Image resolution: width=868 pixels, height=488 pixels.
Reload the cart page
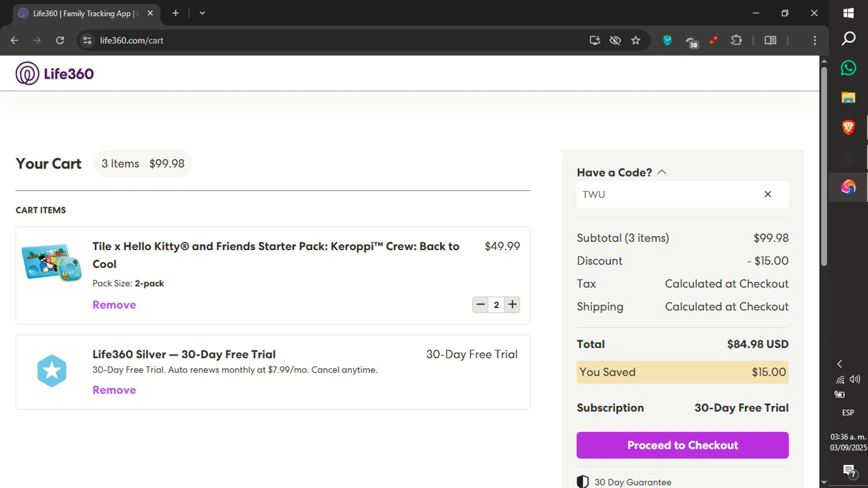click(60, 41)
